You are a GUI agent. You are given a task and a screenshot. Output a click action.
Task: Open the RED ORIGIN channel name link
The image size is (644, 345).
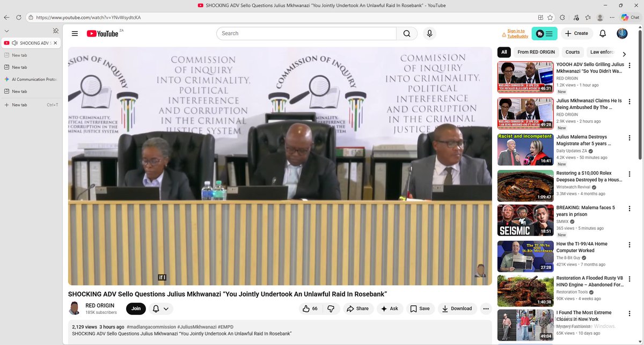click(x=100, y=305)
